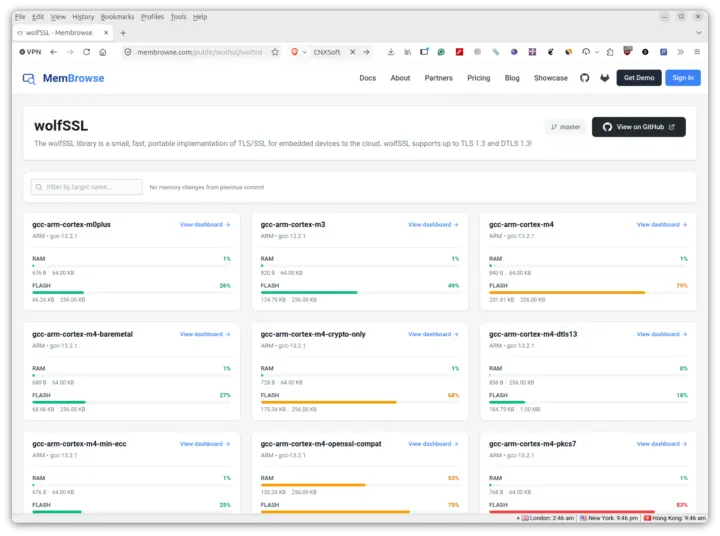Click the New York clock in status bar

tap(608, 518)
